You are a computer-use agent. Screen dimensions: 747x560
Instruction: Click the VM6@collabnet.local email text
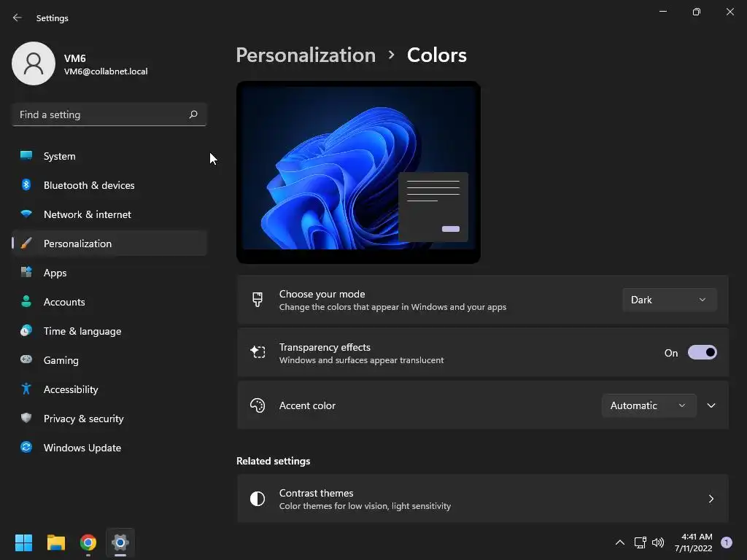tap(106, 71)
